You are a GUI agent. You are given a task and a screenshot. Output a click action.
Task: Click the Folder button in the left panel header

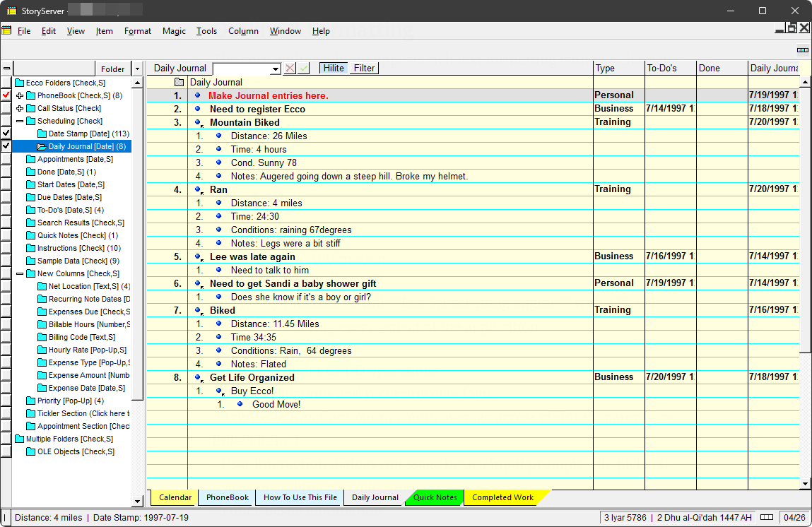pos(113,69)
